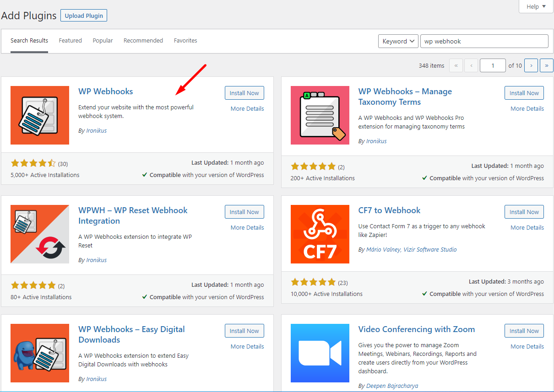Click Deepen Bajracharya author link
The width and height of the screenshot is (554, 392).
392,386
